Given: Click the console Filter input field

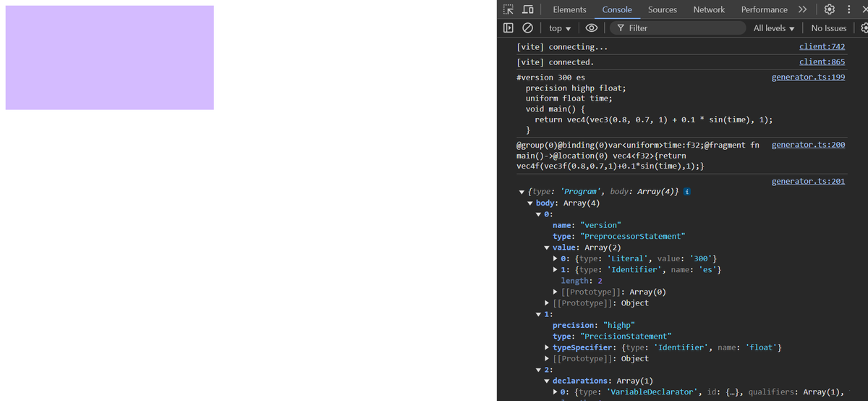Looking at the screenshot, I should 677,28.
